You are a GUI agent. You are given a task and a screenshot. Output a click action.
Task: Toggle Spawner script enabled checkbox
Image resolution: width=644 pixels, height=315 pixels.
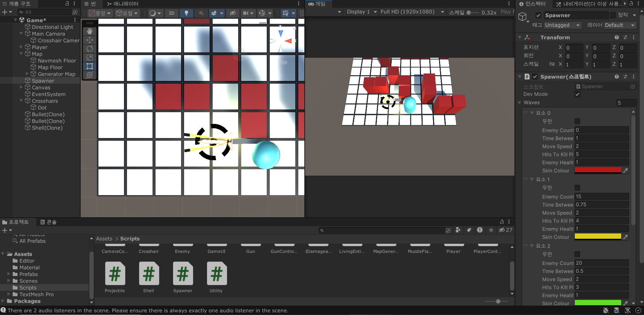click(x=535, y=77)
